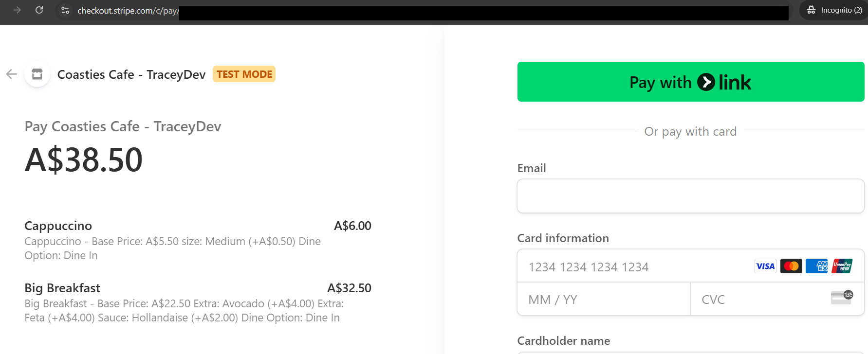Viewport: 868px width, 354px height.
Task: Click the Coasties Cafe storefront icon
Action: click(37, 74)
